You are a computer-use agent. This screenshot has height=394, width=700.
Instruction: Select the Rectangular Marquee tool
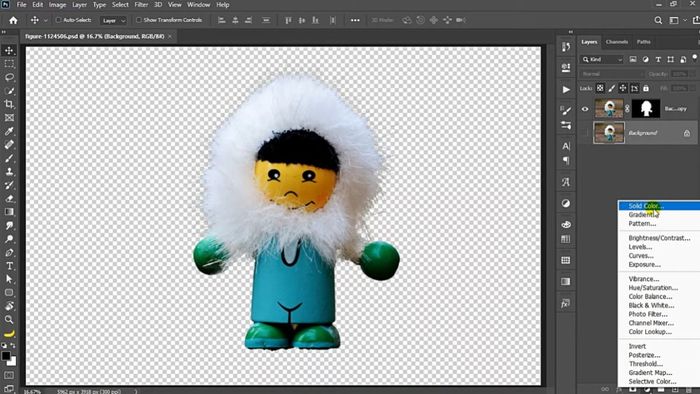pyautogui.click(x=9, y=64)
